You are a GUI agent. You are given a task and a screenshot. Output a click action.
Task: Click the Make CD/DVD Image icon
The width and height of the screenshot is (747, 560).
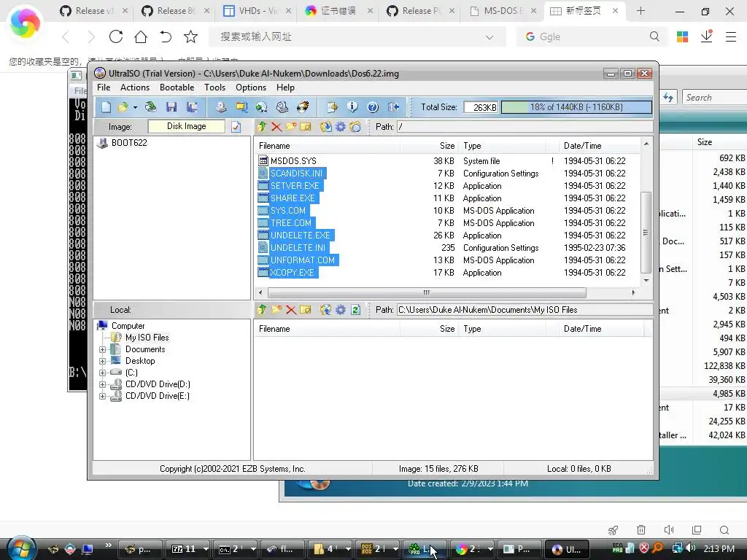tap(220, 107)
